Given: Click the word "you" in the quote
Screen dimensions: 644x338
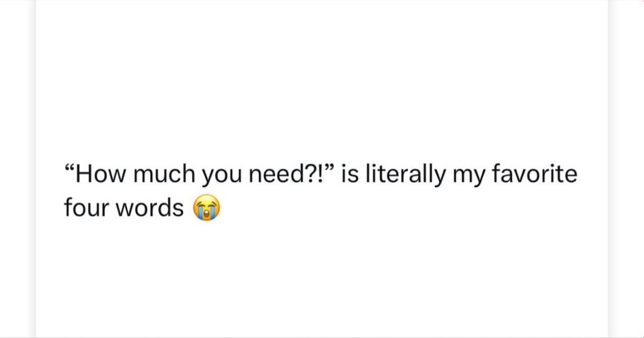Looking at the screenshot, I should pyautogui.click(x=222, y=178).
